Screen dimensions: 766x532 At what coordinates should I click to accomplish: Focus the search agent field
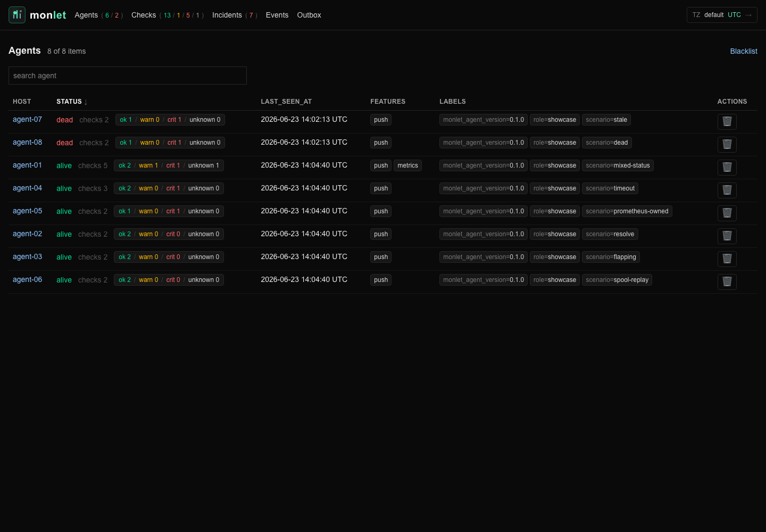click(128, 76)
